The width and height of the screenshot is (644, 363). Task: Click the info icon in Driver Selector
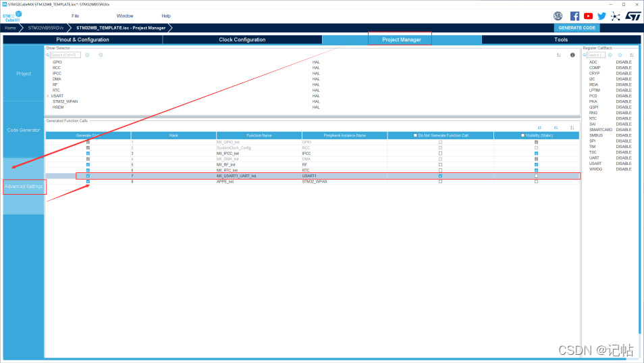pyautogui.click(x=572, y=55)
